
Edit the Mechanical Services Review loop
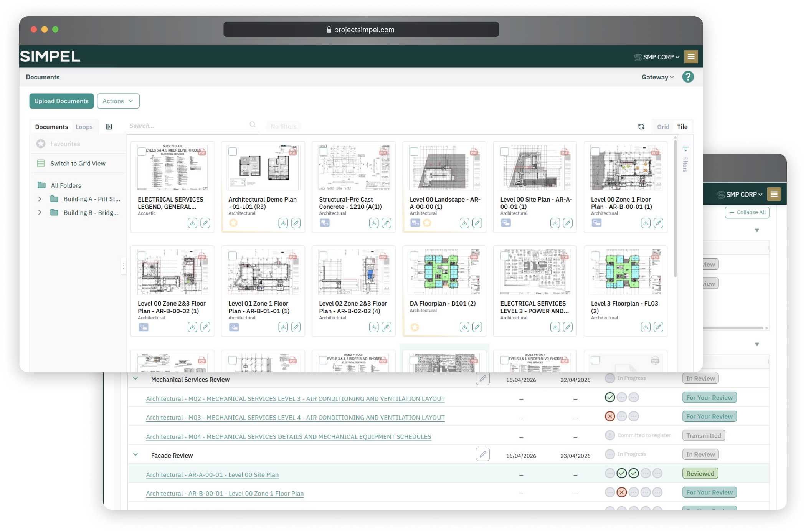tap(483, 378)
